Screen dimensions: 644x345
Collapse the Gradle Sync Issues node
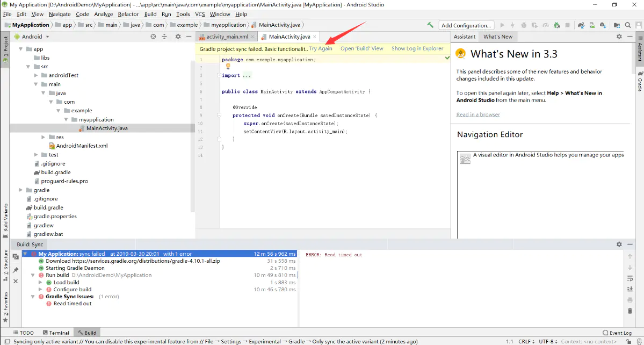coord(33,297)
